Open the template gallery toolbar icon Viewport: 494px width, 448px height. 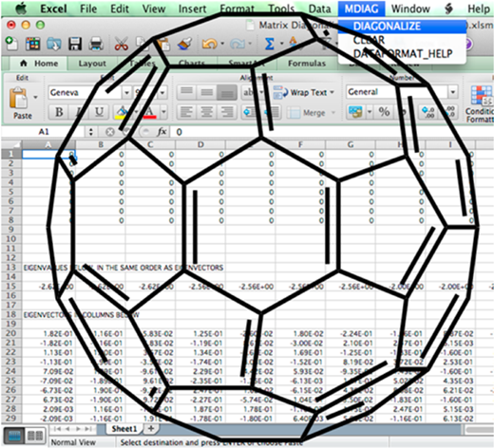point(32,44)
